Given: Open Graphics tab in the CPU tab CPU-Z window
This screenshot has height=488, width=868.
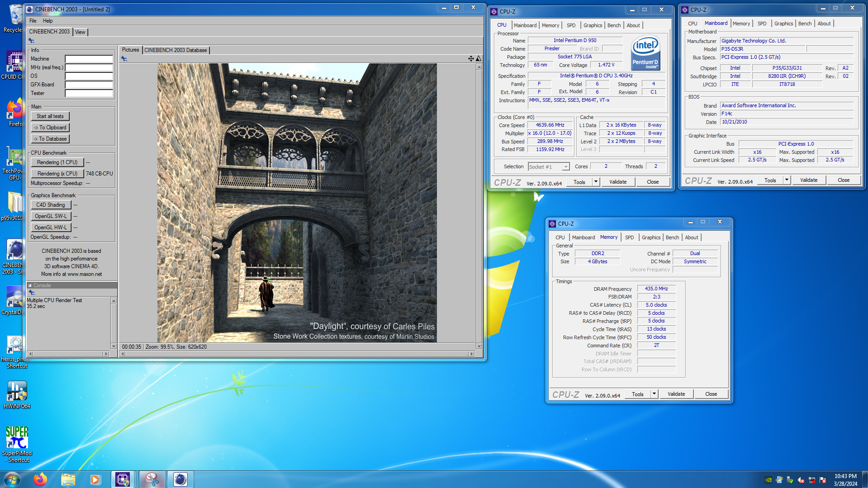Looking at the screenshot, I should (593, 25).
